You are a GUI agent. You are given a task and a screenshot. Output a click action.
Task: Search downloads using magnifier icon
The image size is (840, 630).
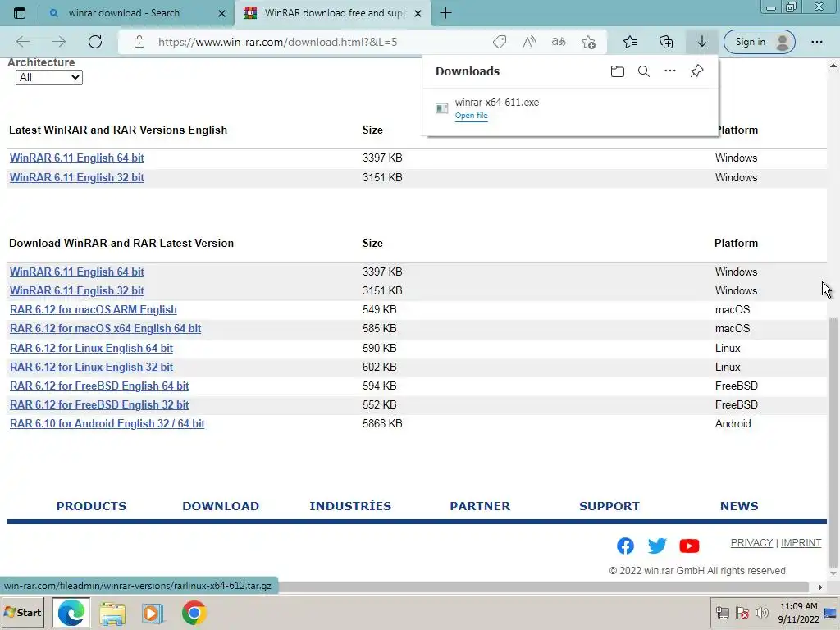tap(643, 71)
